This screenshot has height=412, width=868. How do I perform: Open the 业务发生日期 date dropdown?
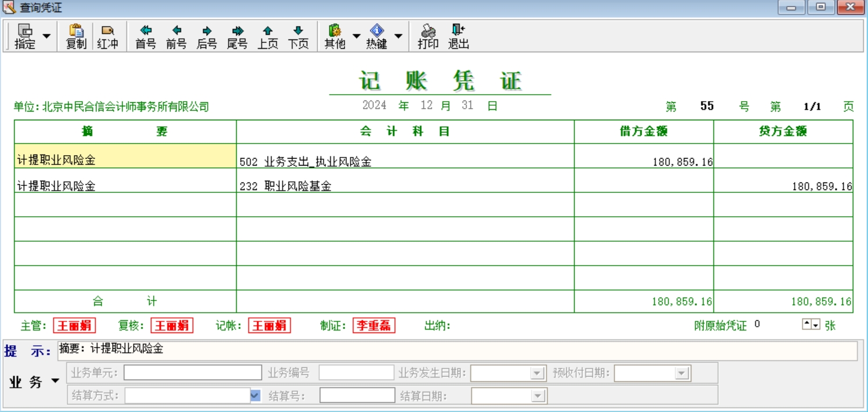(x=538, y=373)
